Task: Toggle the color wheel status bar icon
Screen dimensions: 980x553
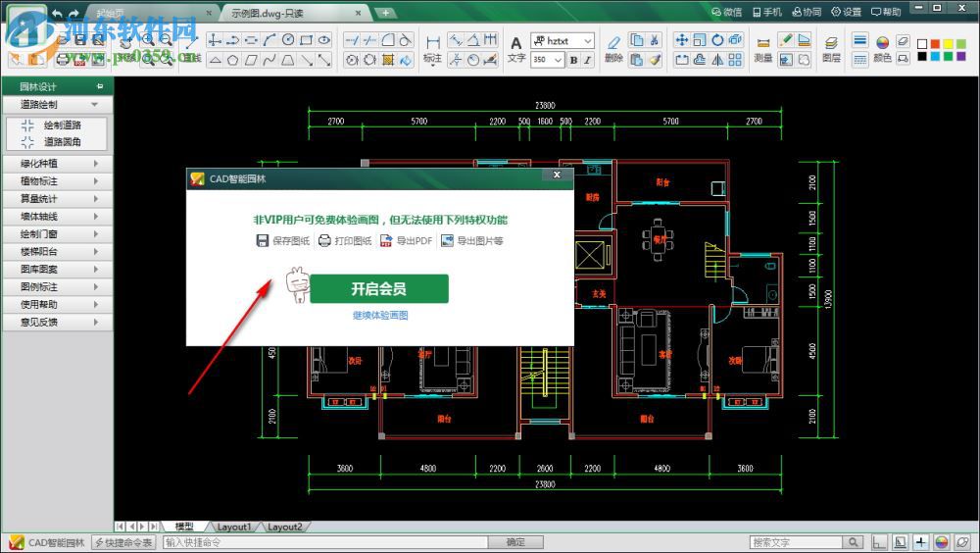Action: pyautogui.click(x=941, y=542)
